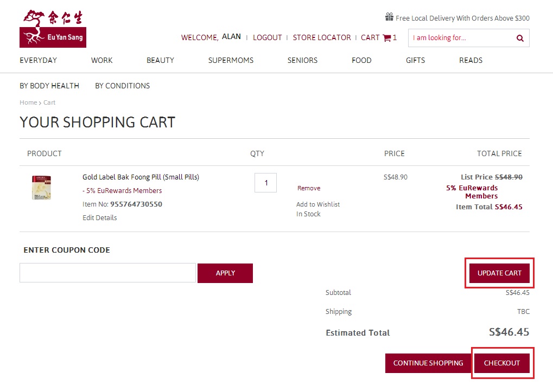
Task: Browse By Conditions
Action: tap(122, 86)
